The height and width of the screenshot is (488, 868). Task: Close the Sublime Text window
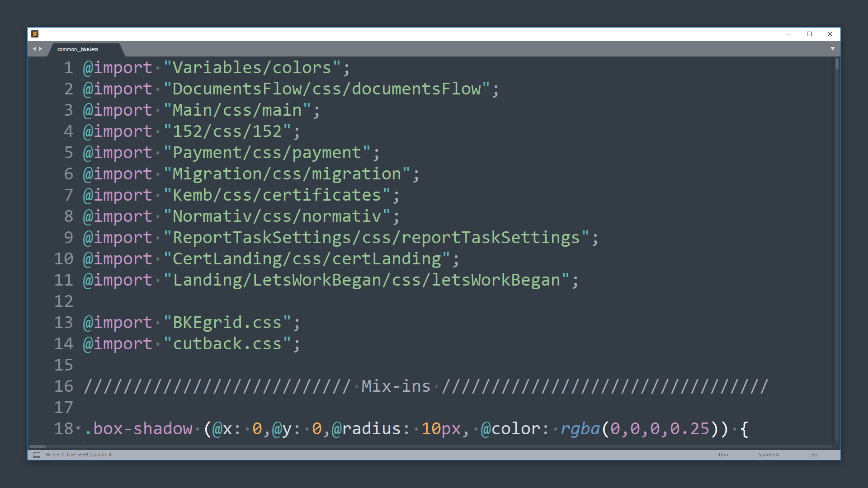830,34
